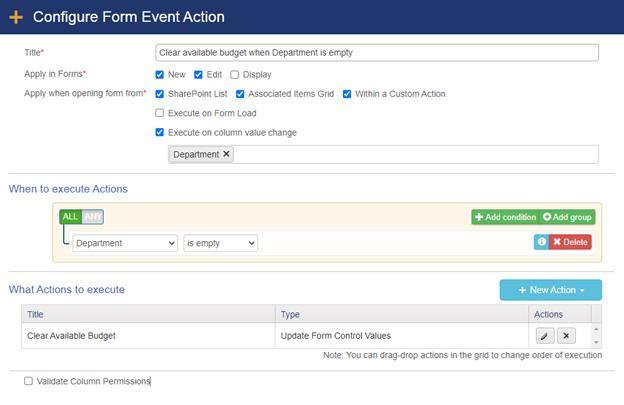Click the X remove icon in Actions column
The width and height of the screenshot is (624, 405).
[x=566, y=336]
